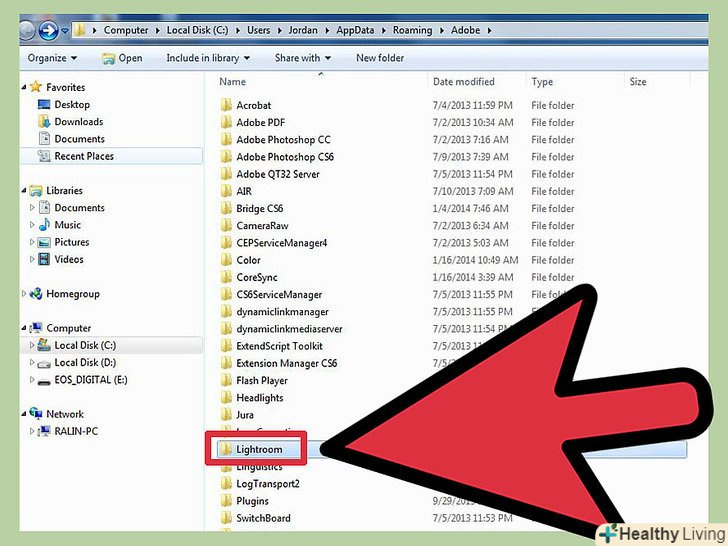Screen dimensions: 728x546
Task: Click the Desktop icon in Favorites
Action: click(x=44, y=104)
